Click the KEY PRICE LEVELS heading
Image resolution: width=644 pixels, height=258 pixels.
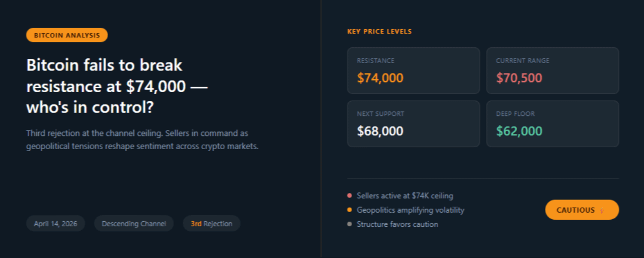tap(379, 32)
